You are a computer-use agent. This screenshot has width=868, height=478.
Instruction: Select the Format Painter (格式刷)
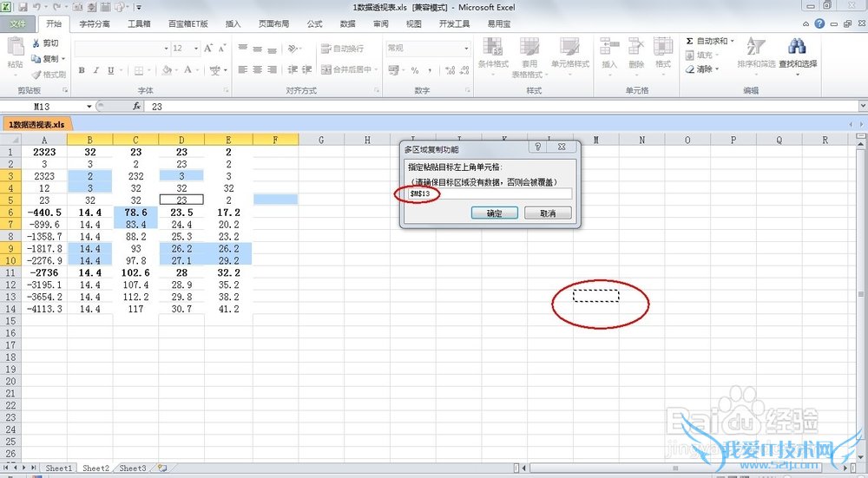click(48, 74)
